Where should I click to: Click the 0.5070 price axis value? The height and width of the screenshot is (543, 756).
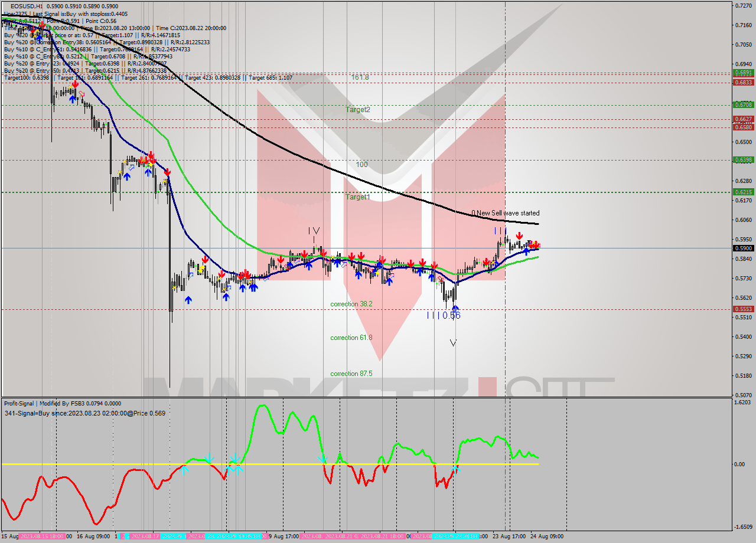(744, 395)
